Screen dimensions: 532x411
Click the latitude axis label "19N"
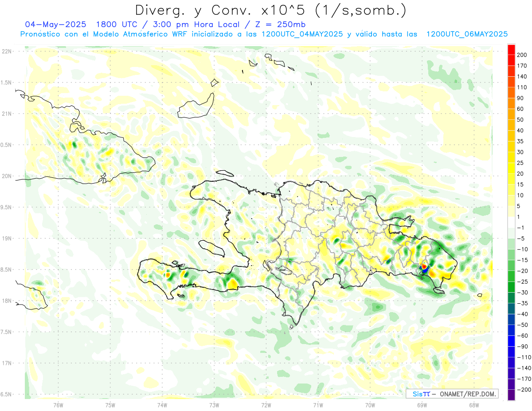point(7,239)
